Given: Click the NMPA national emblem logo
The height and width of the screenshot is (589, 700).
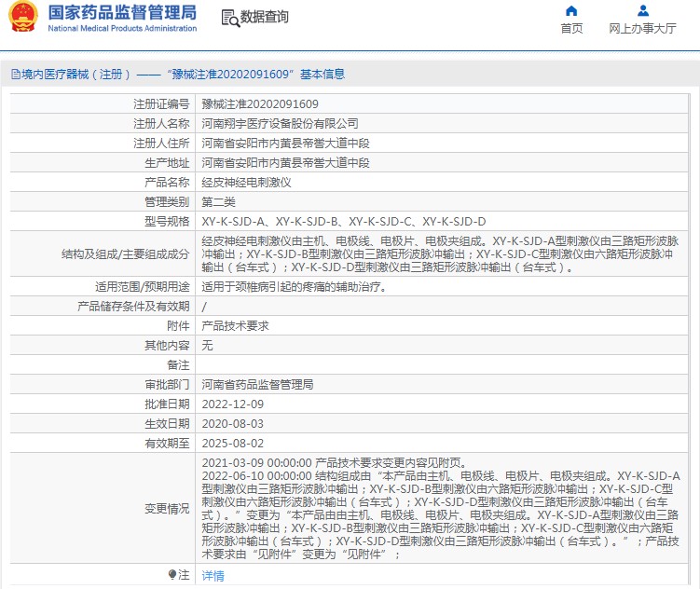Looking at the screenshot, I should [x=22, y=18].
